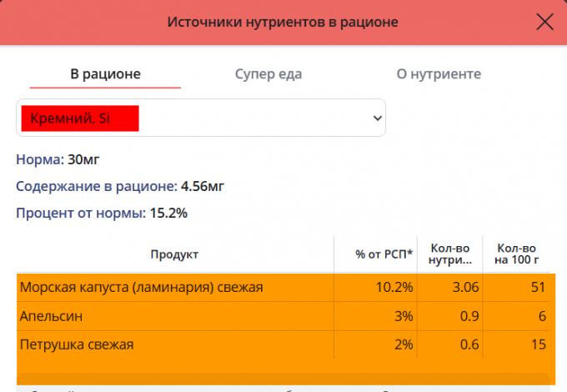
Task: Switch to the "В рационе" tab
Action: (x=105, y=74)
